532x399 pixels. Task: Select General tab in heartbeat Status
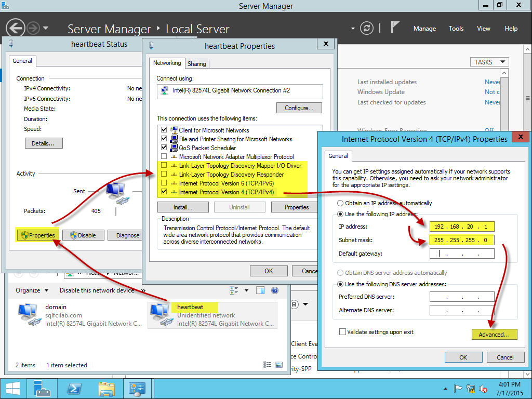pos(22,61)
